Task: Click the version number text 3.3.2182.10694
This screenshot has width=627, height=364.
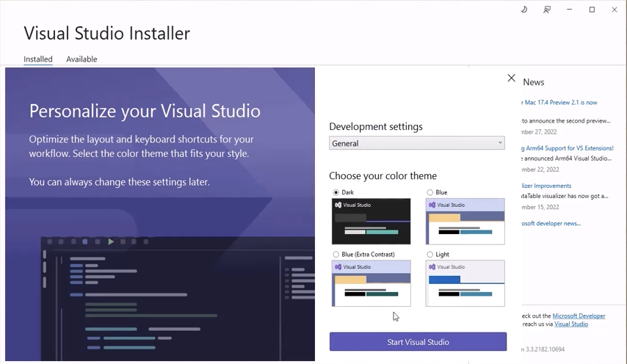Action: pyautogui.click(x=545, y=349)
